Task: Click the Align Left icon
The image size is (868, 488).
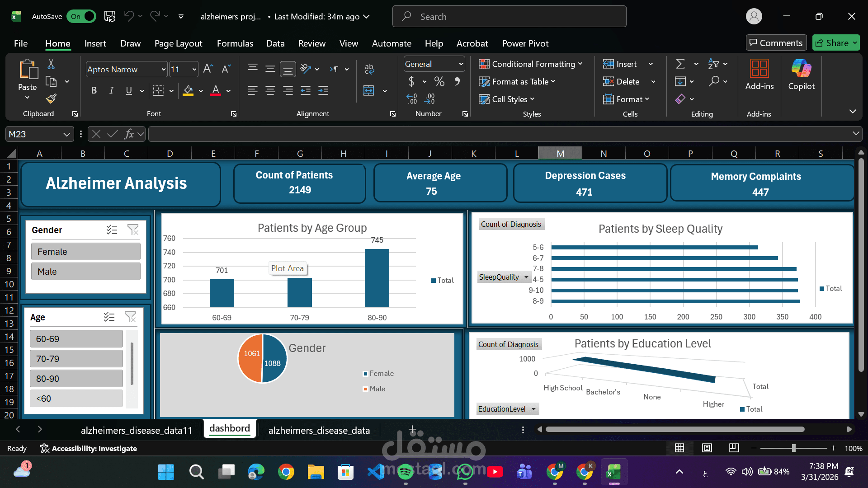Action: click(253, 91)
